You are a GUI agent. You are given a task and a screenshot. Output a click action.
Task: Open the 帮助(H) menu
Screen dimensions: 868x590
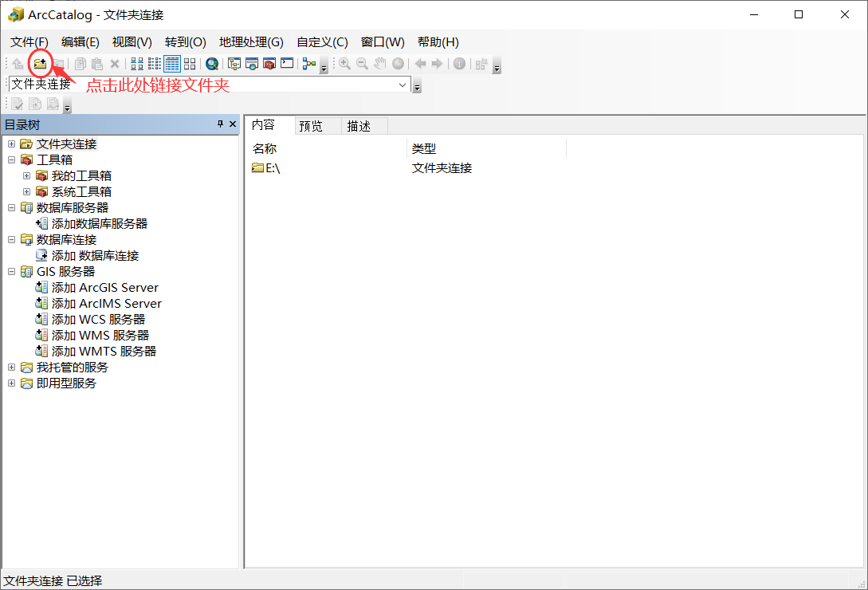pos(438,42)
